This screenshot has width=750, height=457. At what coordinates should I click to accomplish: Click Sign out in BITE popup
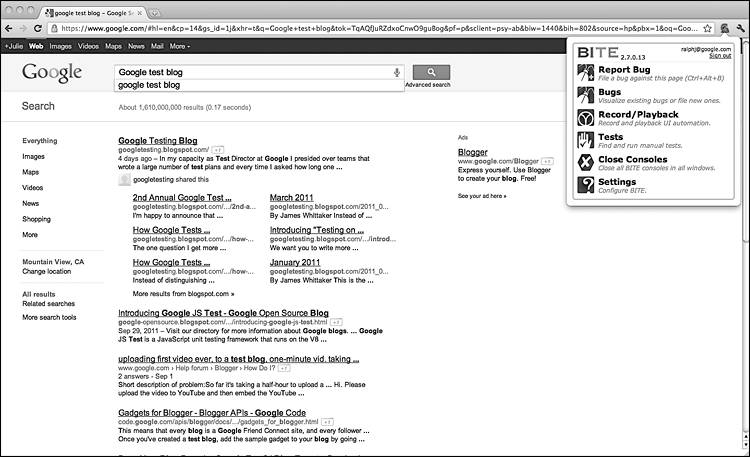pos(720,56)
